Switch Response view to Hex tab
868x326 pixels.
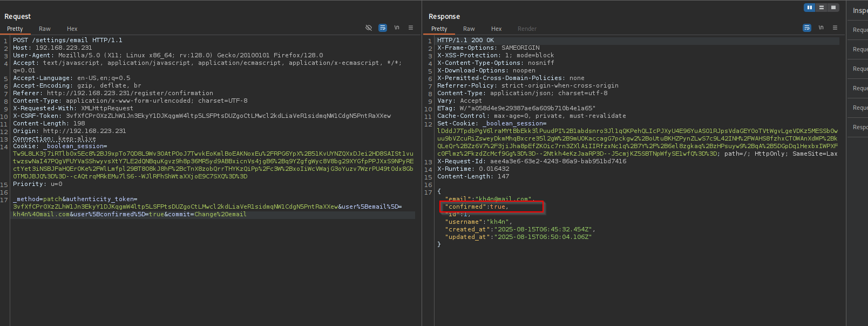pyautogui.click(x=497, y=29)
